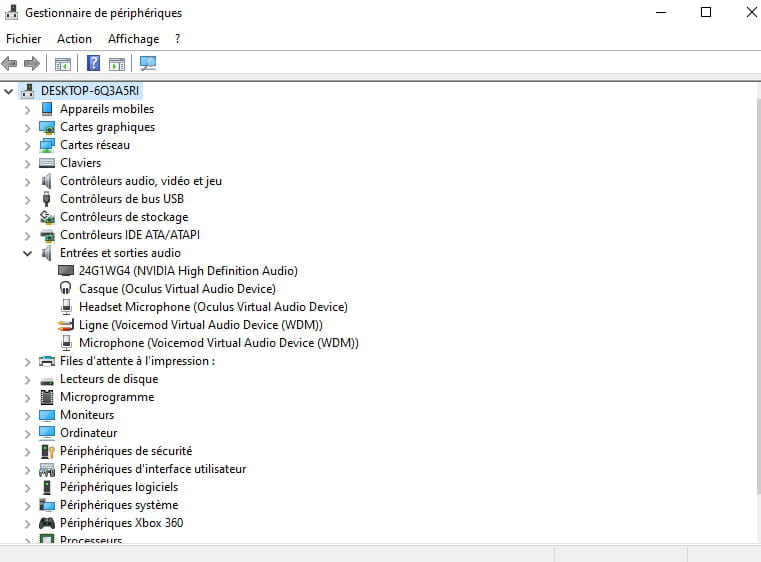
Task: Click the Forward arrow toolbar icon
Action: [x=32, y=63]
